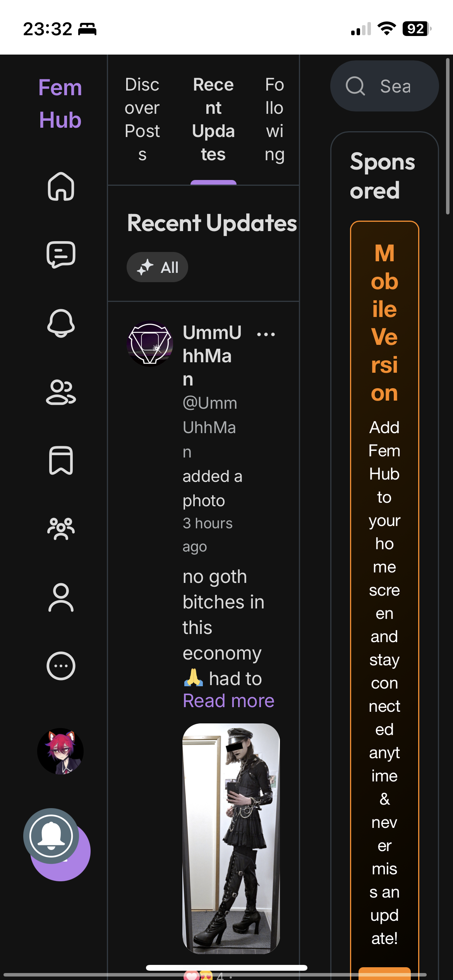
Task: Open the Groups community icon
Action: (61, 529)
